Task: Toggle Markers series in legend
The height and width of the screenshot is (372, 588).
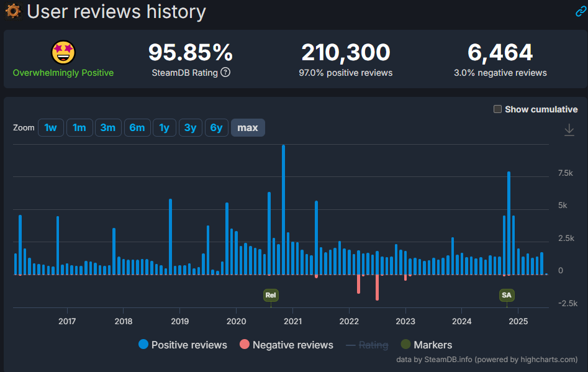Action: click(427, 345)
